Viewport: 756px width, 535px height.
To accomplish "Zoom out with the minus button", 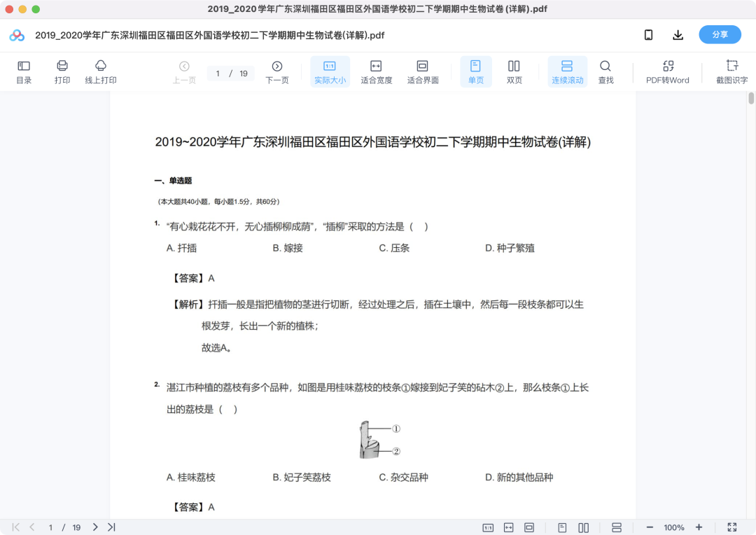I will (650, 528).
